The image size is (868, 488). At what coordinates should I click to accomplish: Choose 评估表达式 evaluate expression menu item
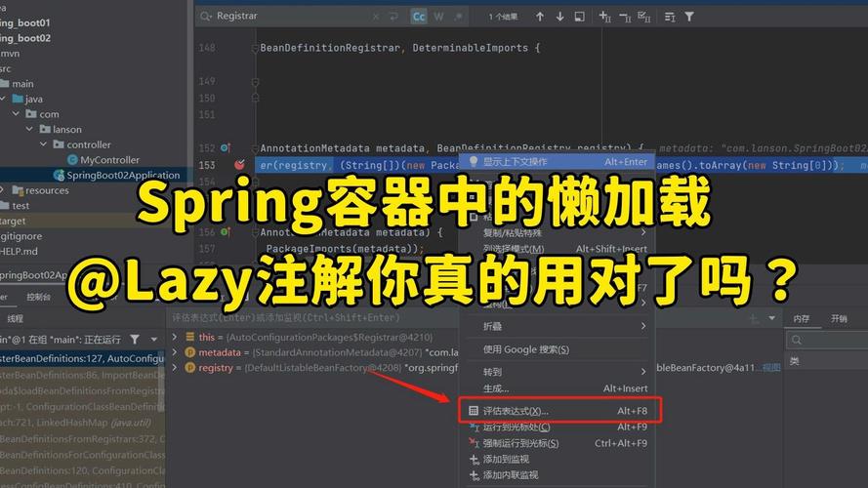[558, 411]
